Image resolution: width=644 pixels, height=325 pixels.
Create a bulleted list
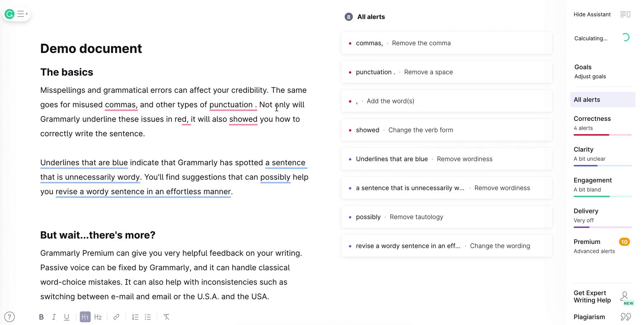click(148, 317)
